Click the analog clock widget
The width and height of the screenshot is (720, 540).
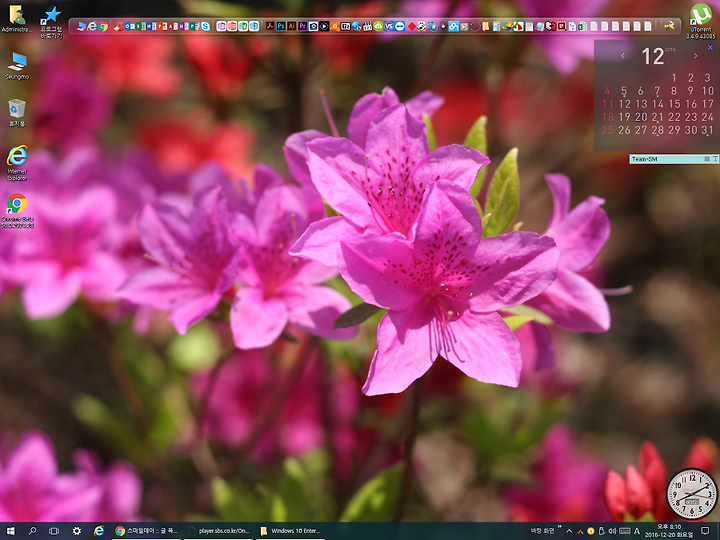pyautogui.click(x=692, y=494)
